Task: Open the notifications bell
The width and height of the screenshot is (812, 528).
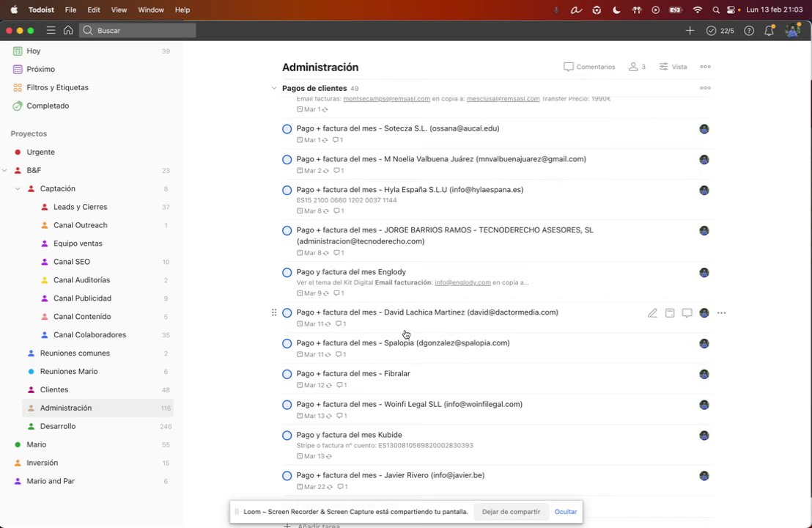Action: pyautogui.click(x=769, y=31)
